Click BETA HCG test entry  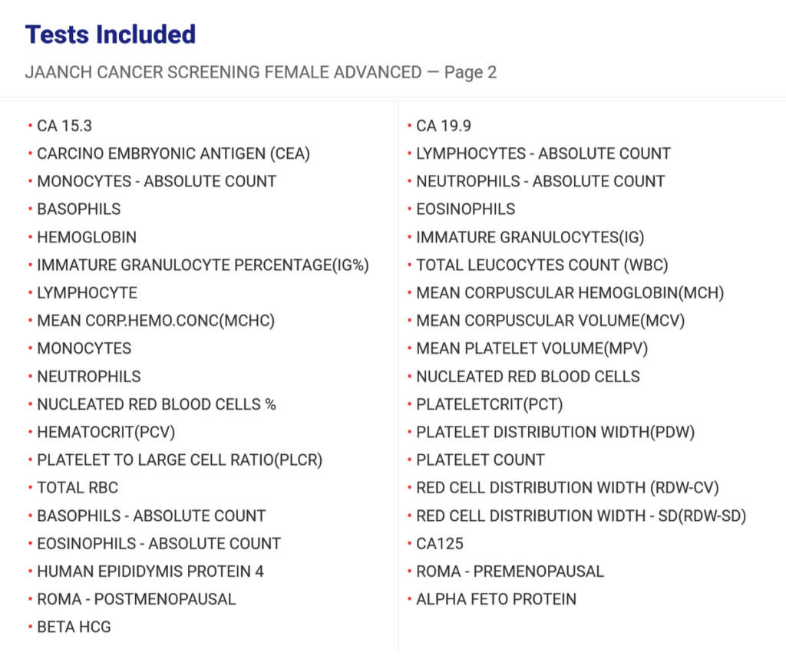pos(74,627)
